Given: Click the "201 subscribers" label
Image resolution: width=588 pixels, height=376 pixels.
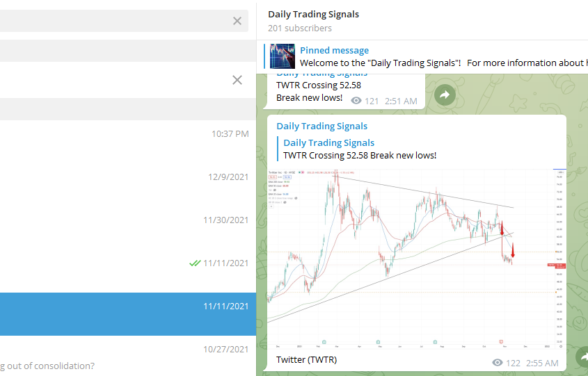Looking at the screenshot, I should (300, 28).
